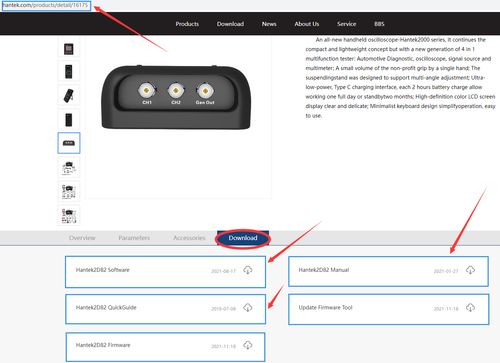The width and height of the screenshot is (500, 363).
Task: Go to the News page
Action: (x=269, y=24)
